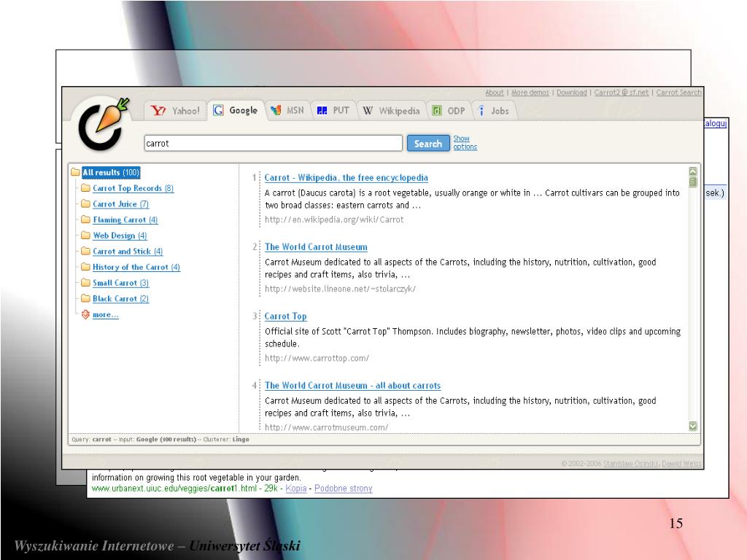747x560 pixels.
Task: Open the Flaming Carrot (4) cluster
Action: click(x=125, y=219)
